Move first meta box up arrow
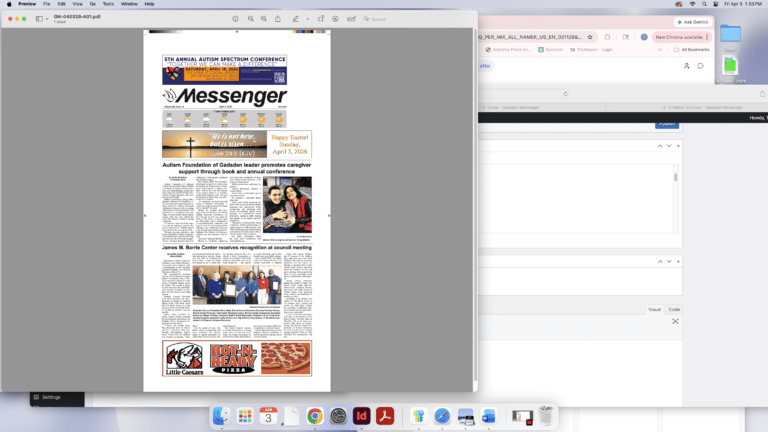768x432 pixels. [660, 146]
